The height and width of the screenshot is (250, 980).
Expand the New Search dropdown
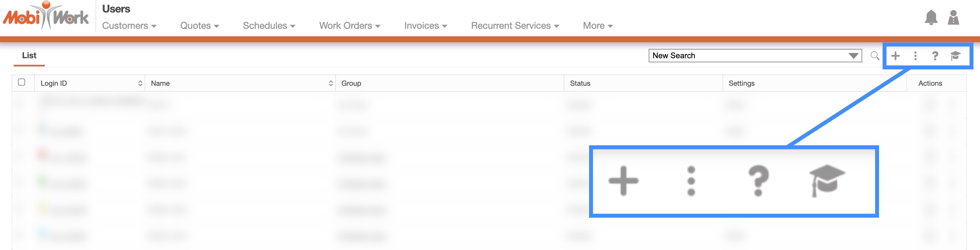coord(853,56)
